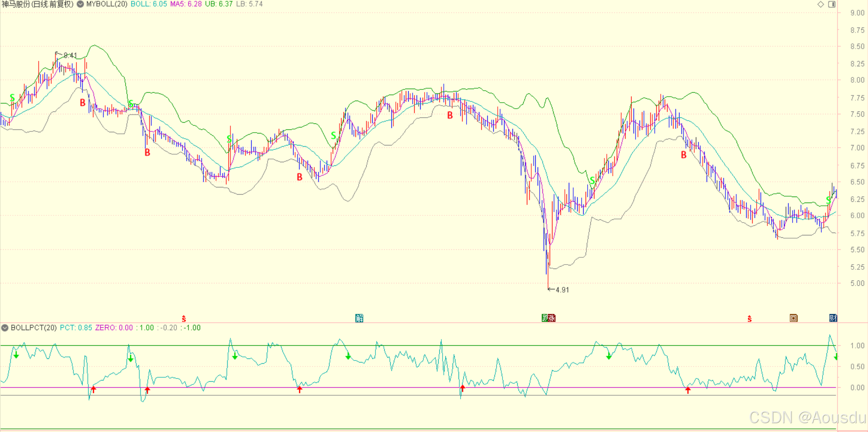Click the UB: 6.37 upper band value
Viewport: 868px width, 432px height.
(218, 4)
